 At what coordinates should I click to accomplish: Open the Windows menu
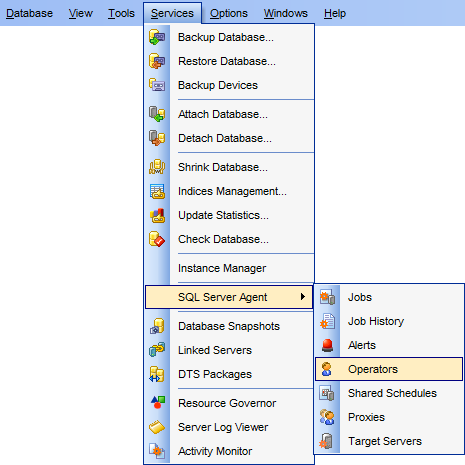[x=286, y=13]
